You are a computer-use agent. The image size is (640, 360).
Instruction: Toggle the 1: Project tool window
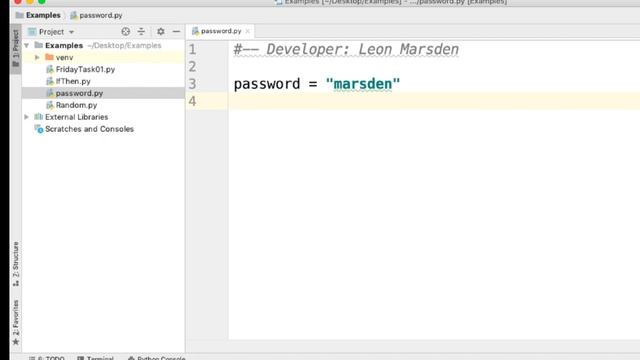click(16, 49)
